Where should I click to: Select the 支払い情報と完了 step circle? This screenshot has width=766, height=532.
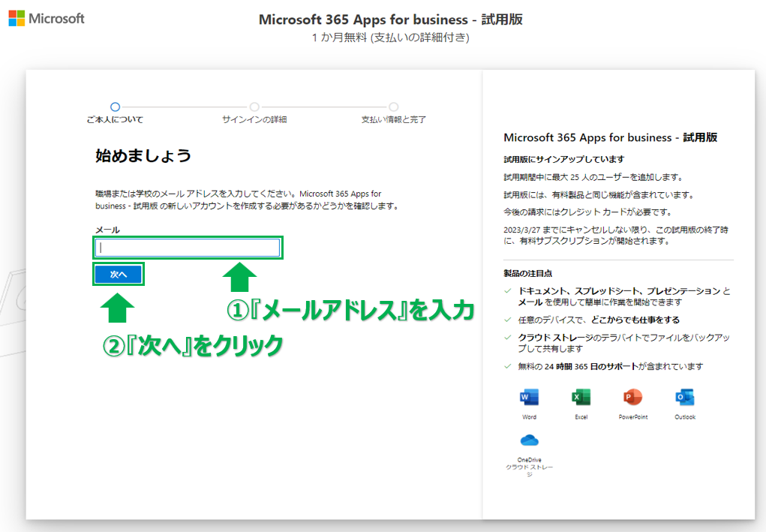point(393,107)
